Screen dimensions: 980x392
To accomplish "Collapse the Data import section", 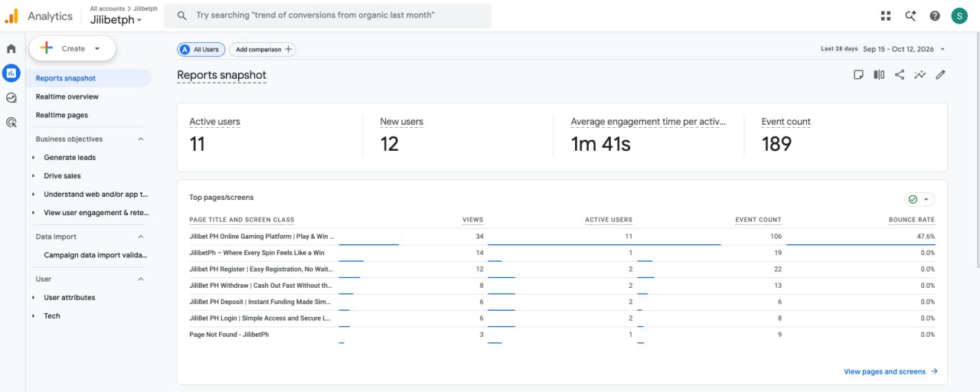I will [141, 237].
